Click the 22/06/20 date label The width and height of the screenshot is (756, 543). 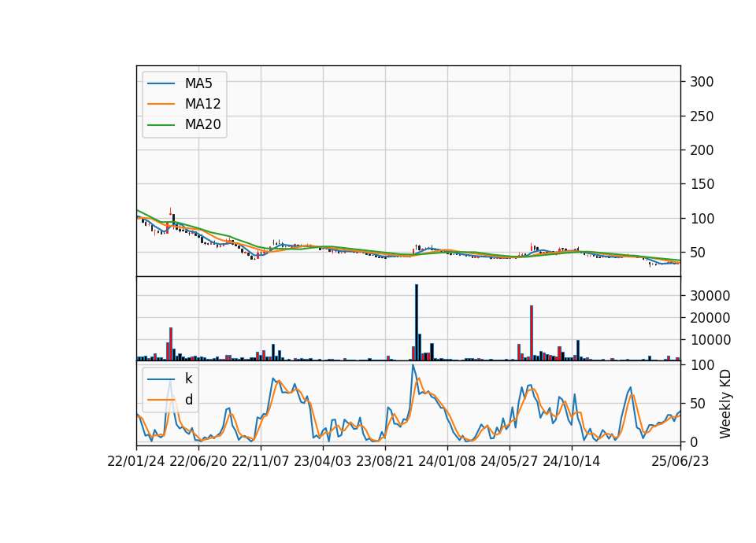[198, 461]
